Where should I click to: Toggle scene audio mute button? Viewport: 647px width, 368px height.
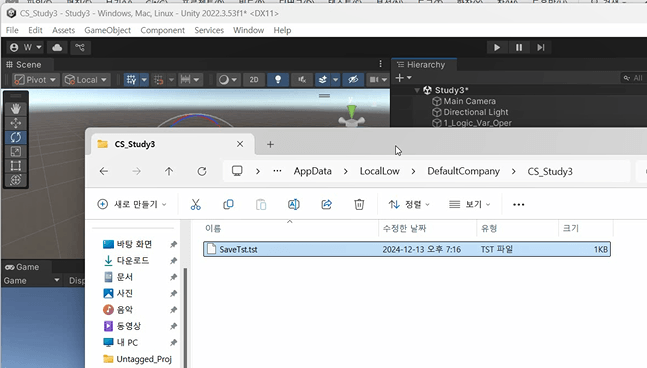(302, 80)
